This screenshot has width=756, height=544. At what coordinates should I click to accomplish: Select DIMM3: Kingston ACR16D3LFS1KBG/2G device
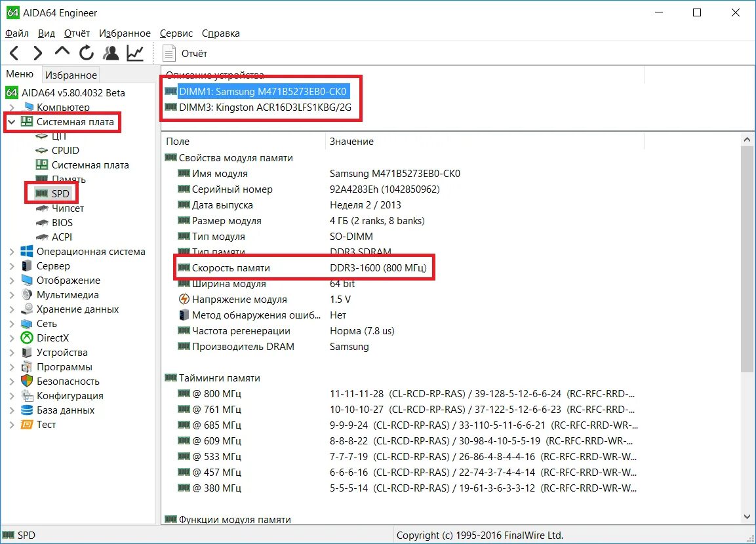(x=258, y=107)
